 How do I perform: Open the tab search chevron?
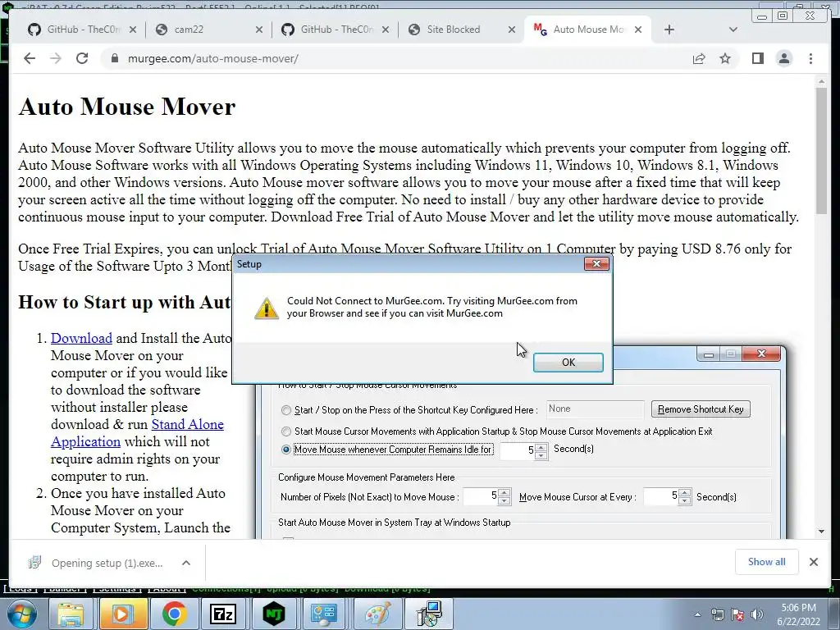(733, 30)
